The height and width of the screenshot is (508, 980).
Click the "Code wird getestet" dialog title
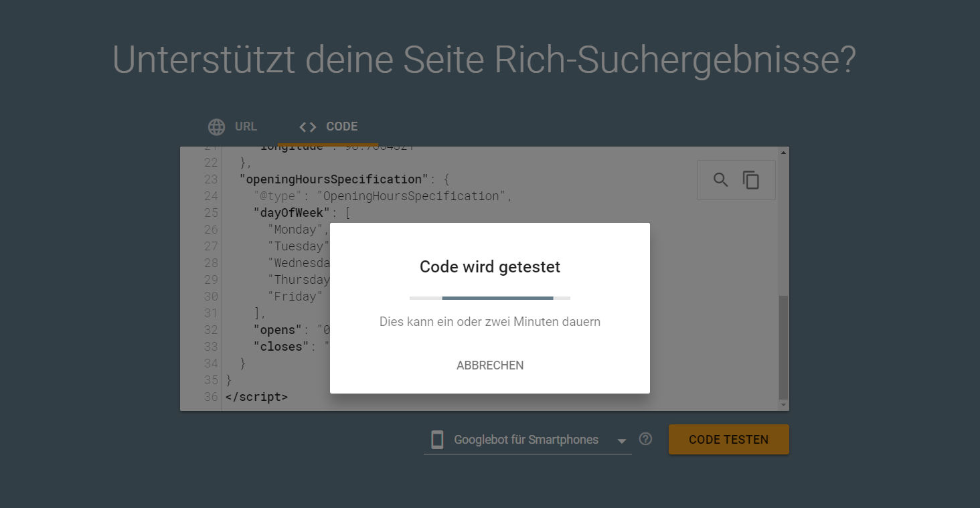pos(490,267)
